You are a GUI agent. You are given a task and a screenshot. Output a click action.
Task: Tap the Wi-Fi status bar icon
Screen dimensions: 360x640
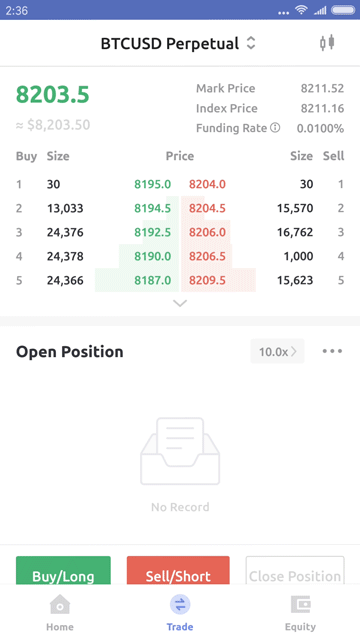point(301,10)
